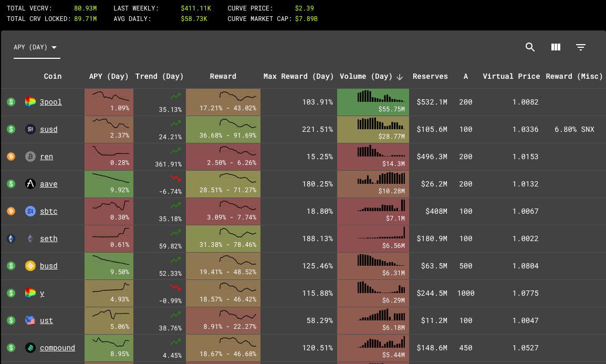
Task: Click the dollar category icon in the y row
Action: tap(11, 293)
